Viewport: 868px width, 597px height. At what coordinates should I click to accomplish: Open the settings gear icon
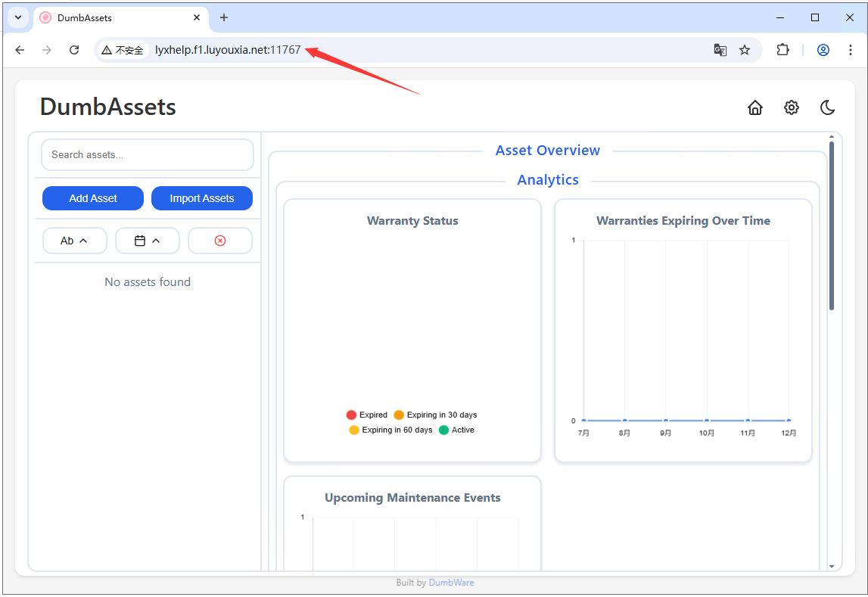(792, 107)
